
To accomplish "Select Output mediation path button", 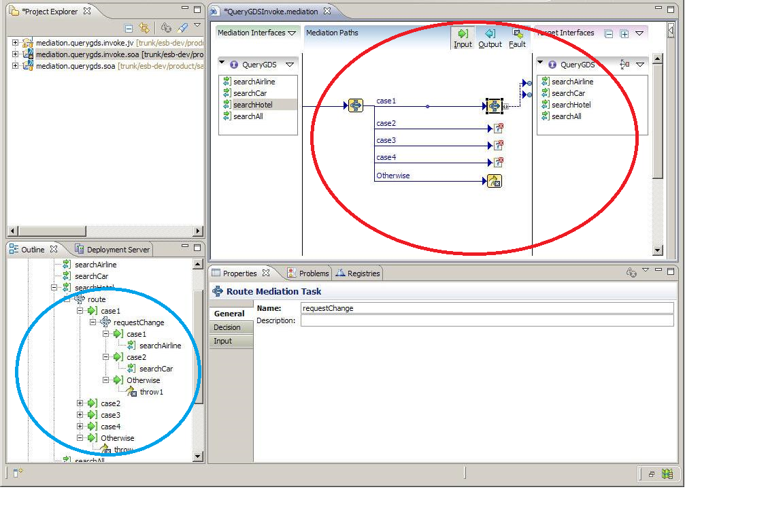I will click(x=490, y=38).
